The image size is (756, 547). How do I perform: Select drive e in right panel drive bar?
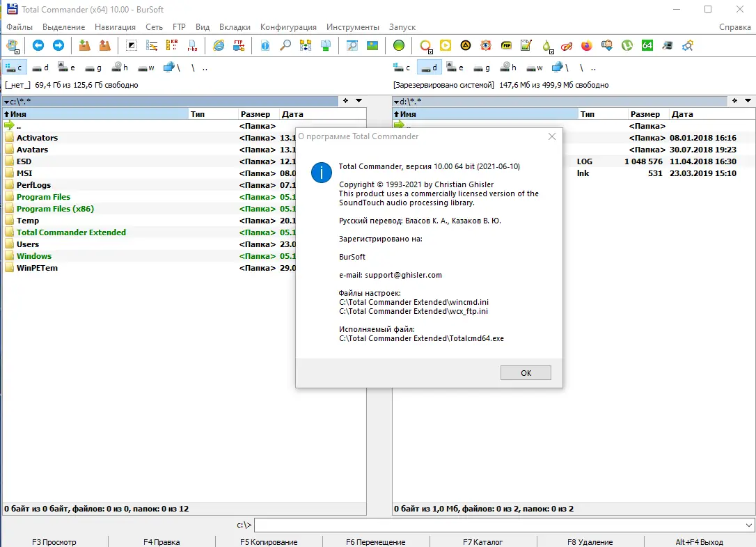455,68
